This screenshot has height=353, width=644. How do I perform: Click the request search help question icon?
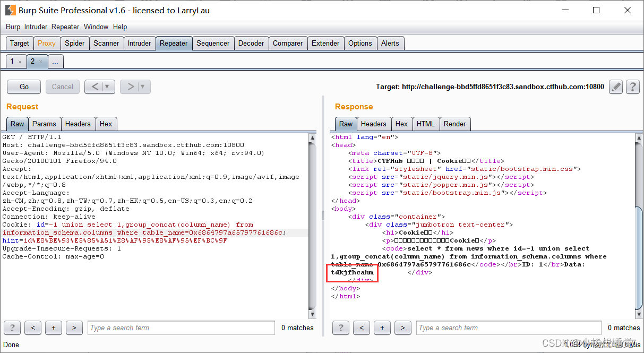[x=12, y=328]
